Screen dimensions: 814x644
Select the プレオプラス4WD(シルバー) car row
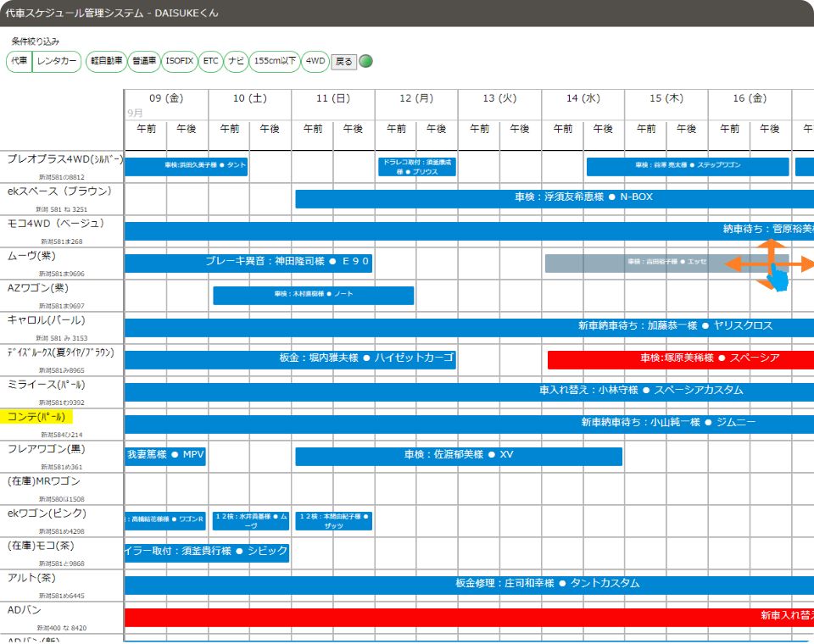click(62, 167)
